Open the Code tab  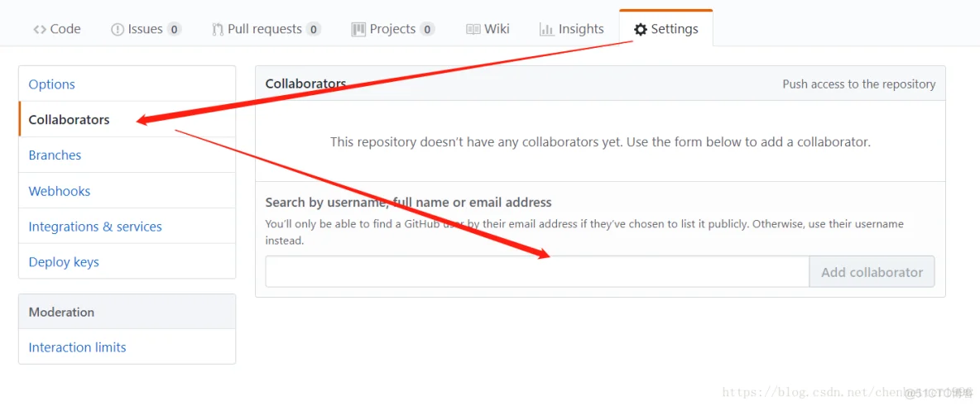(x=57, y=29)
